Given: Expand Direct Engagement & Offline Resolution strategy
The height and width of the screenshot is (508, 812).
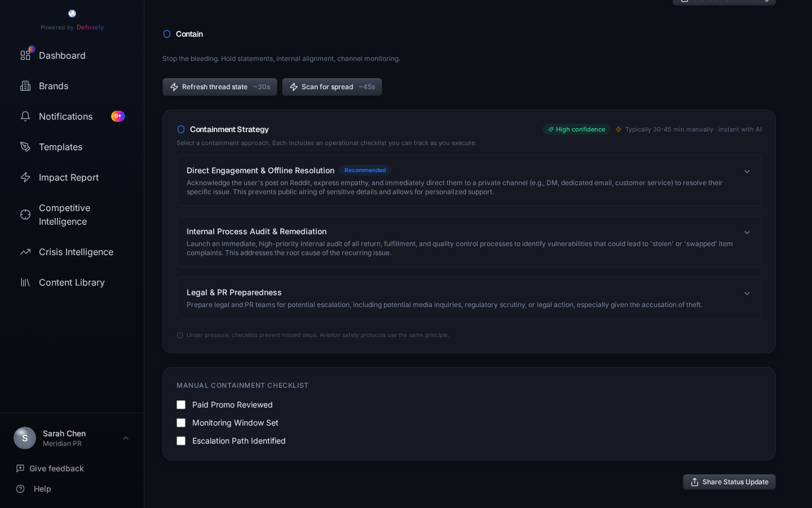Looking at the screenshot, I should 747,172.
